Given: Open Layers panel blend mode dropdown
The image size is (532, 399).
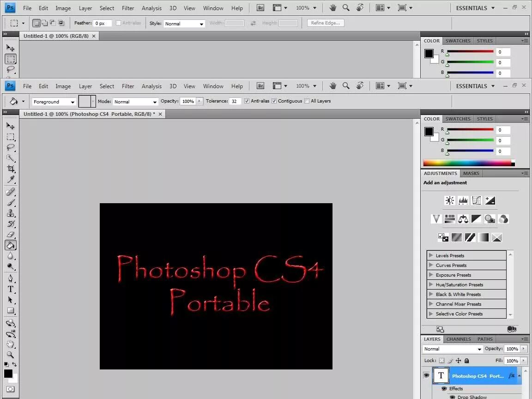Looking at the screenshot, I should 453,349.
